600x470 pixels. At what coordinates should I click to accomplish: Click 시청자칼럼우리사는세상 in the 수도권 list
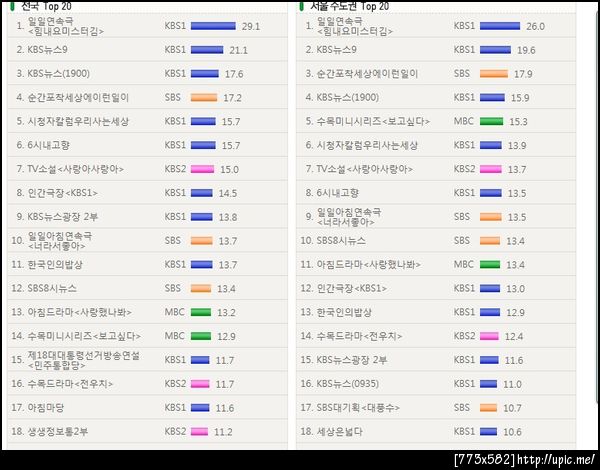pyautogui.click(x=367, y=145)
